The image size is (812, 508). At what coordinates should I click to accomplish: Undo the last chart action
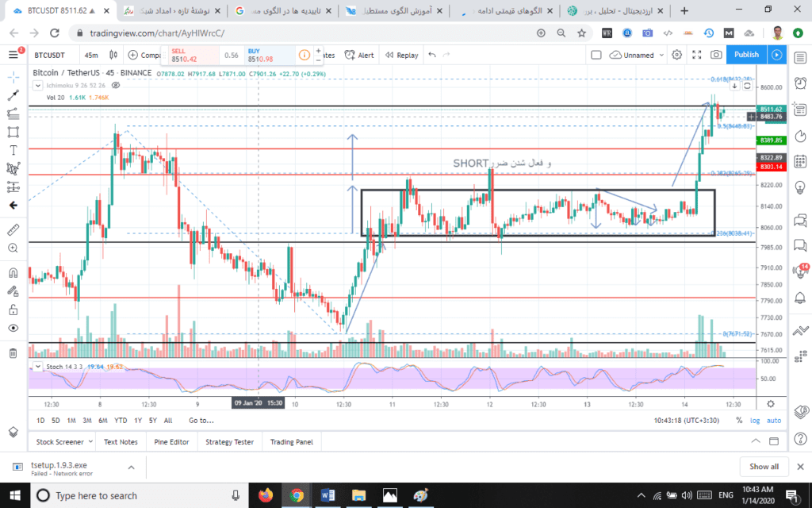click(432, 56)
